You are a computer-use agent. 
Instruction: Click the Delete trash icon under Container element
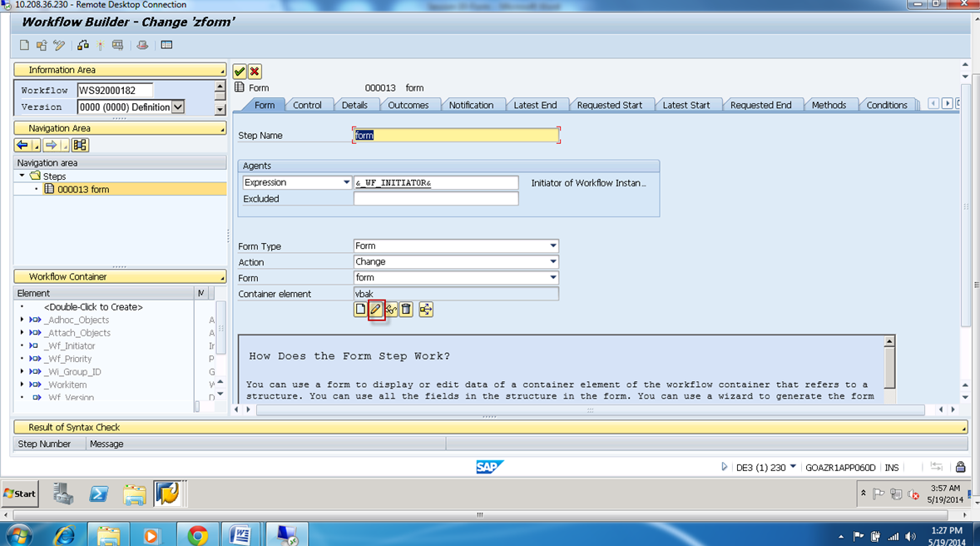(406, 309)
